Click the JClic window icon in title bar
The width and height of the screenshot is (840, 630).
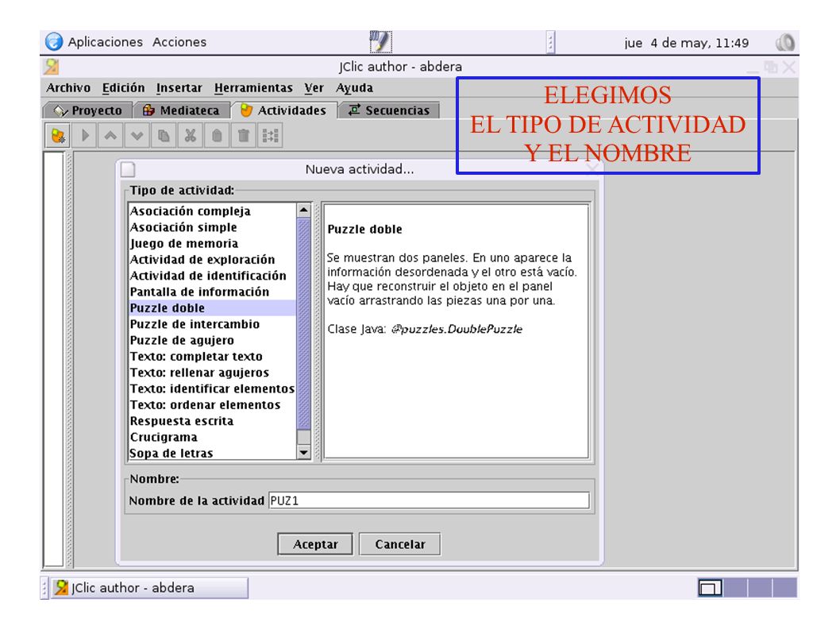click(x=52, y=67)
